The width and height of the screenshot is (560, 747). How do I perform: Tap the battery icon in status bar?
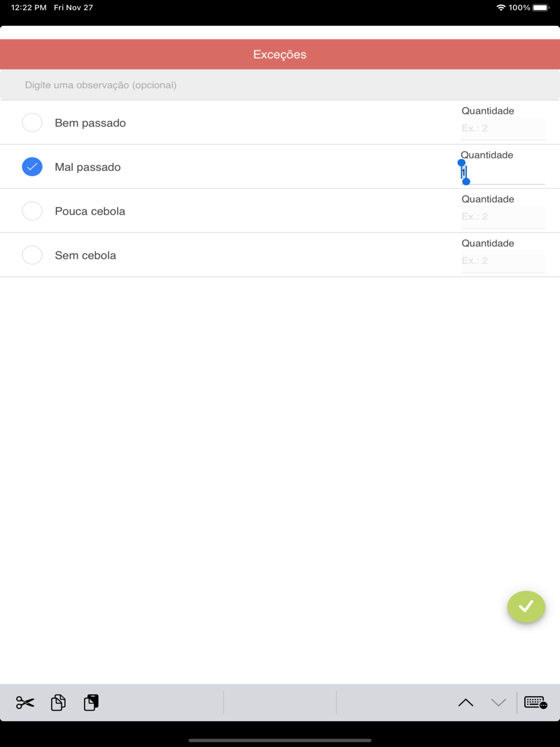[541, 8]
